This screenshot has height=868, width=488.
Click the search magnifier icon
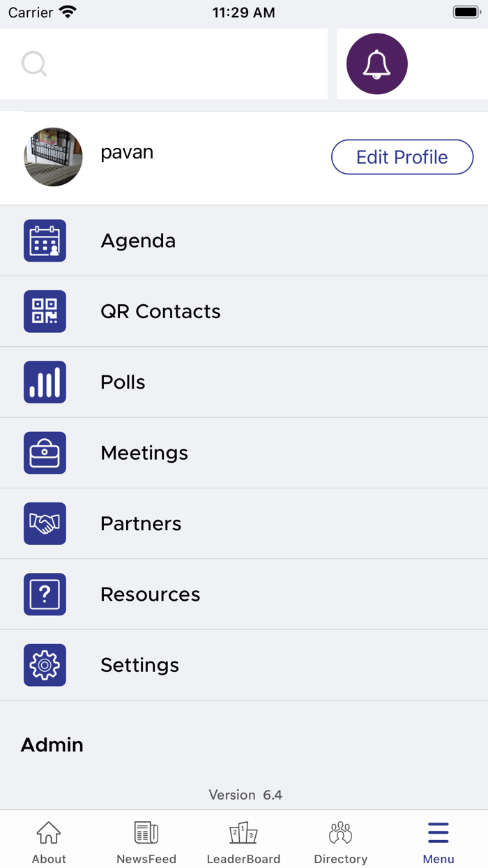33,64
